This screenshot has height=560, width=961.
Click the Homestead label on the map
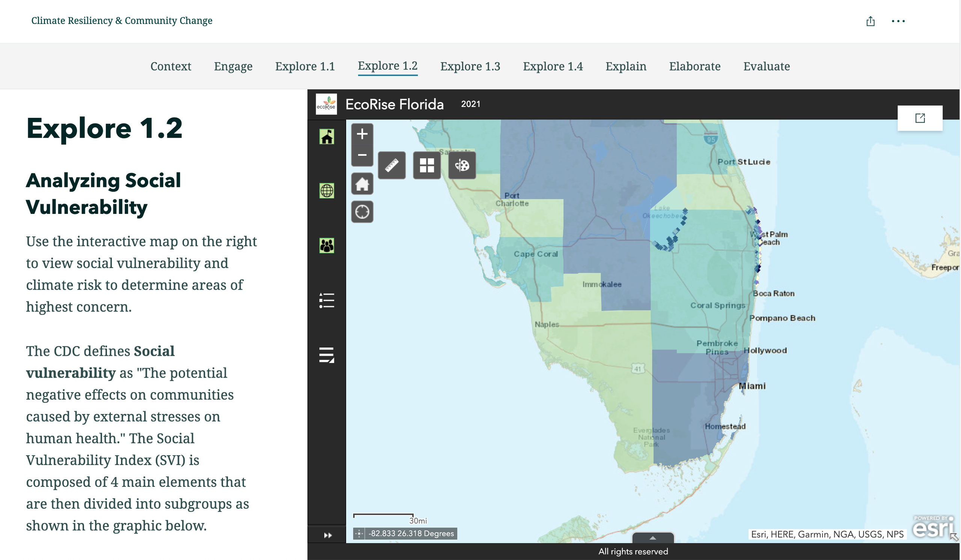(725, 426)
